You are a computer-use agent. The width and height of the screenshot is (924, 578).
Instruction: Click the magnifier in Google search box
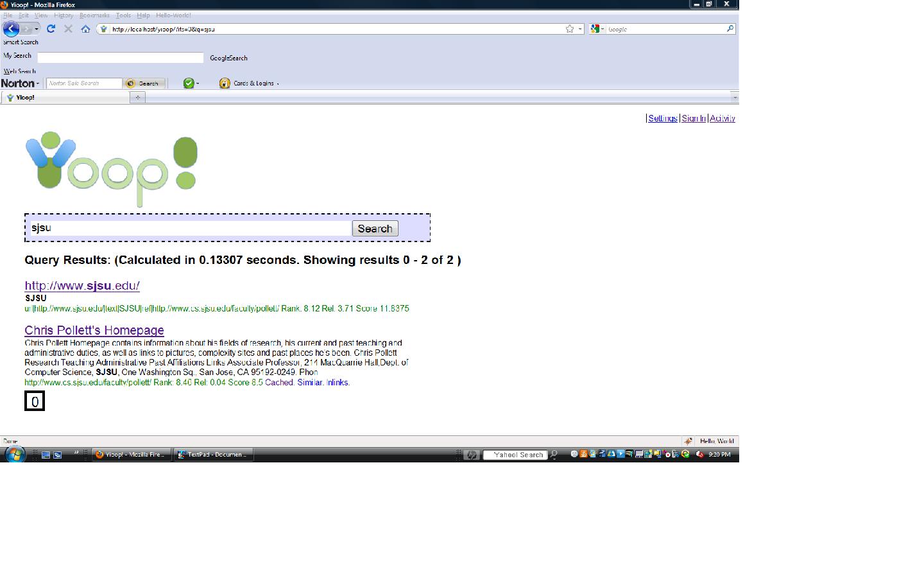[x=730, y=29]
